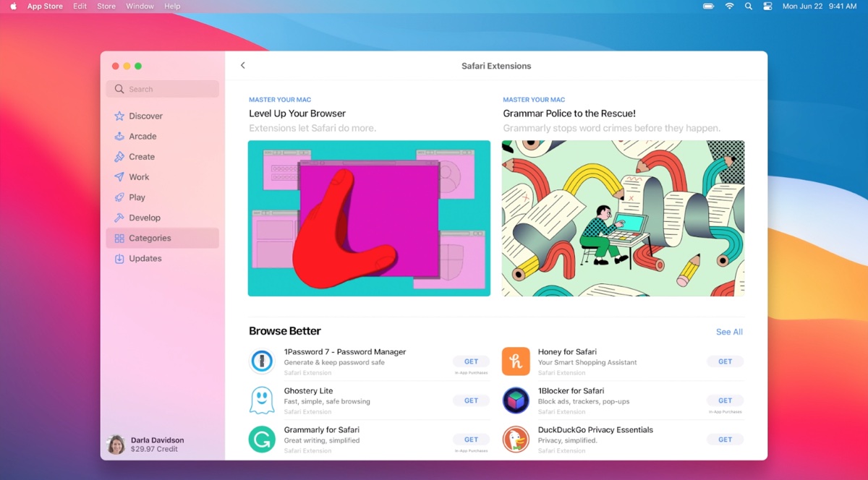Open Level Up Your Browser artwork
The width and height of the screenshot is (868, 480).
pyautogui.click(x=369, y=218)
